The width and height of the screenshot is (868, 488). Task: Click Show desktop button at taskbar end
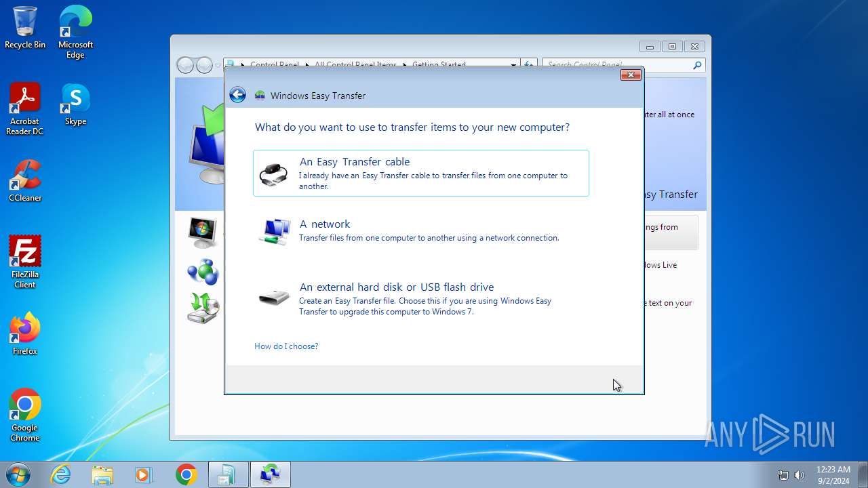pyautogui.click(x=863, y=474)
